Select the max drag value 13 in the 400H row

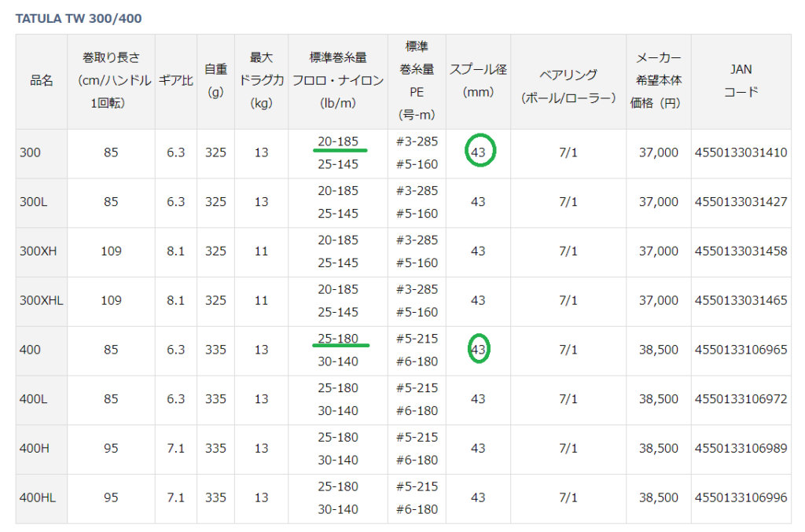point(261,449)
